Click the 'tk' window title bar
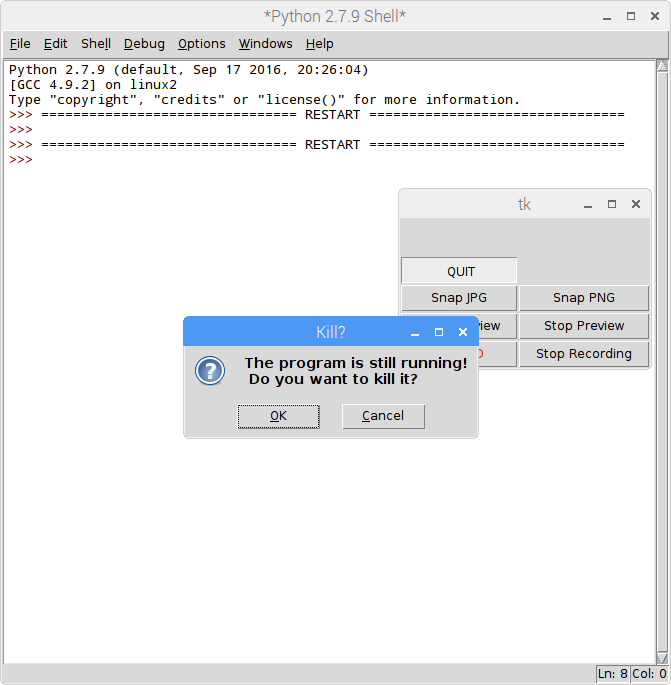The height and width of the screenshot is (685, 671). pos(524,204)
